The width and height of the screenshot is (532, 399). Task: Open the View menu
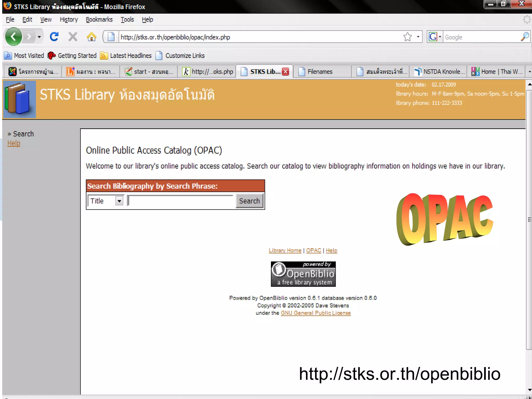46,19
